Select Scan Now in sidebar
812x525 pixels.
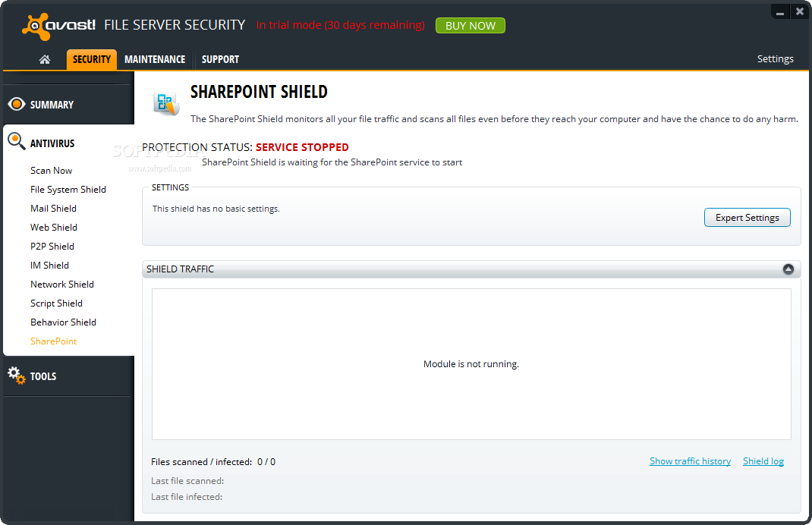pos(52,171)
